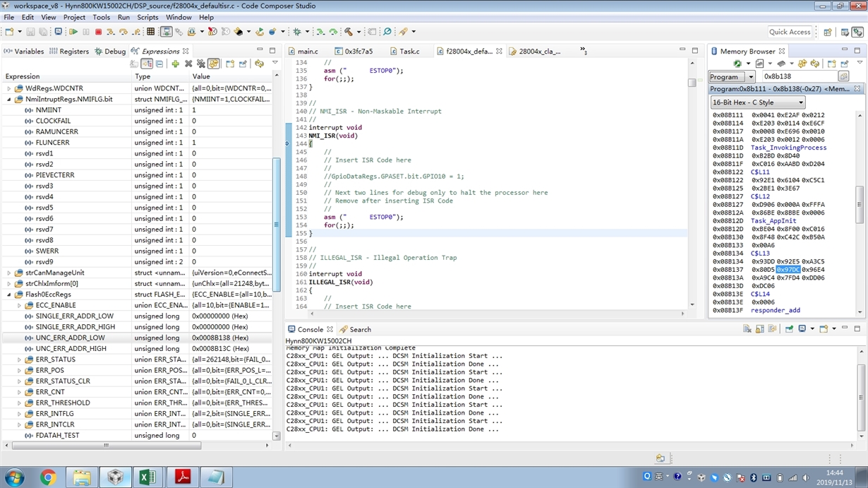Remove all expressions using double-X icon
This screenshot has height=488, width=868.
[201, 64]
